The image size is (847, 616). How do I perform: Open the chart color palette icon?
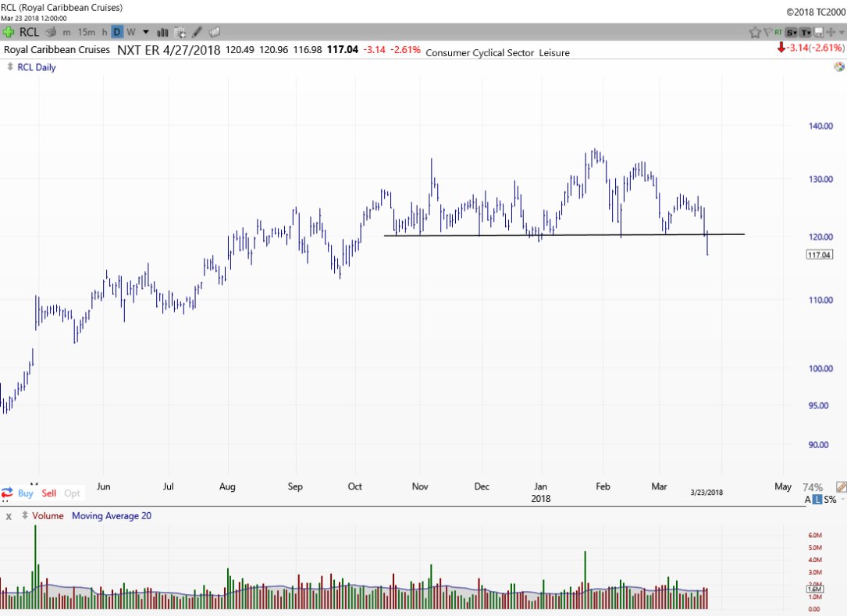[838, 67]
